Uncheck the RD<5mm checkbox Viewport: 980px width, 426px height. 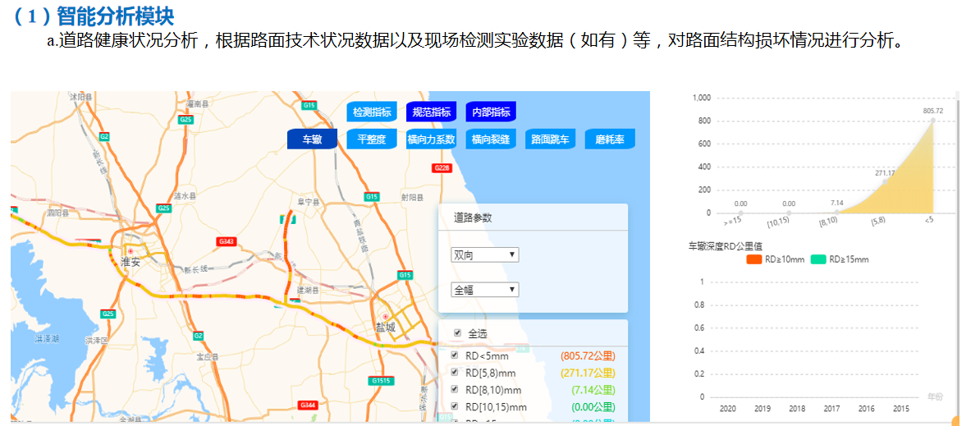pos(455,355)
